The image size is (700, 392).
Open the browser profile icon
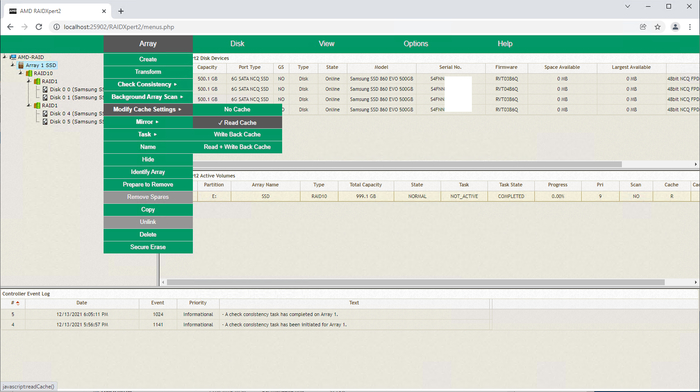[675, 27]
